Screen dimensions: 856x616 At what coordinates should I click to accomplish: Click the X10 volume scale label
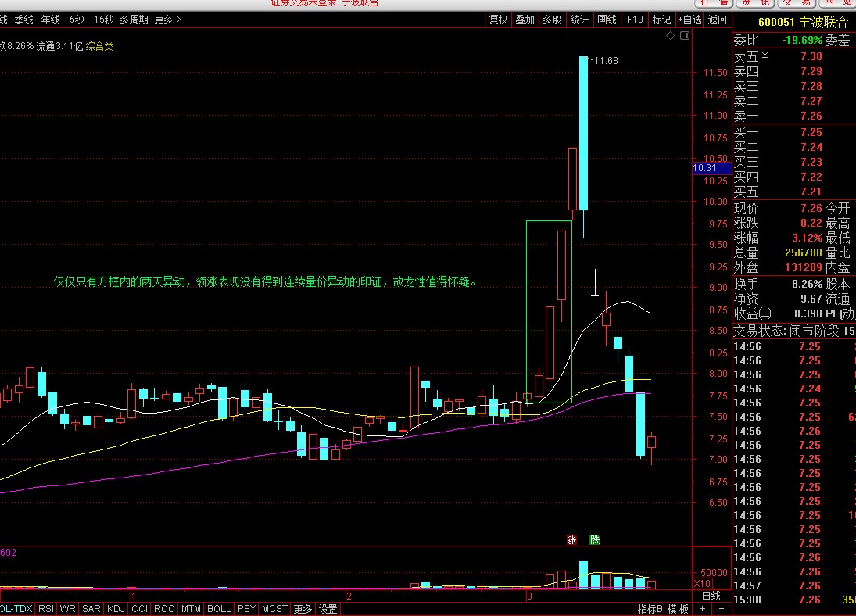point(702,583)
